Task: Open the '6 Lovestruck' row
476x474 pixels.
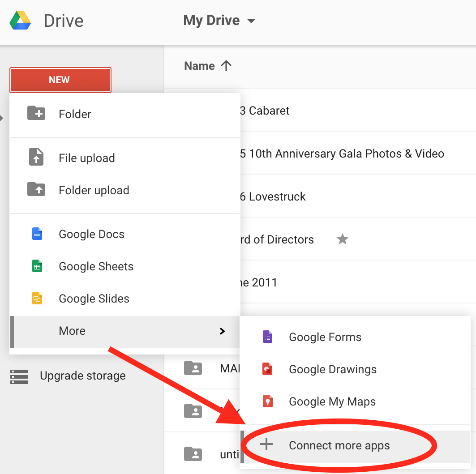Action: 358,196
